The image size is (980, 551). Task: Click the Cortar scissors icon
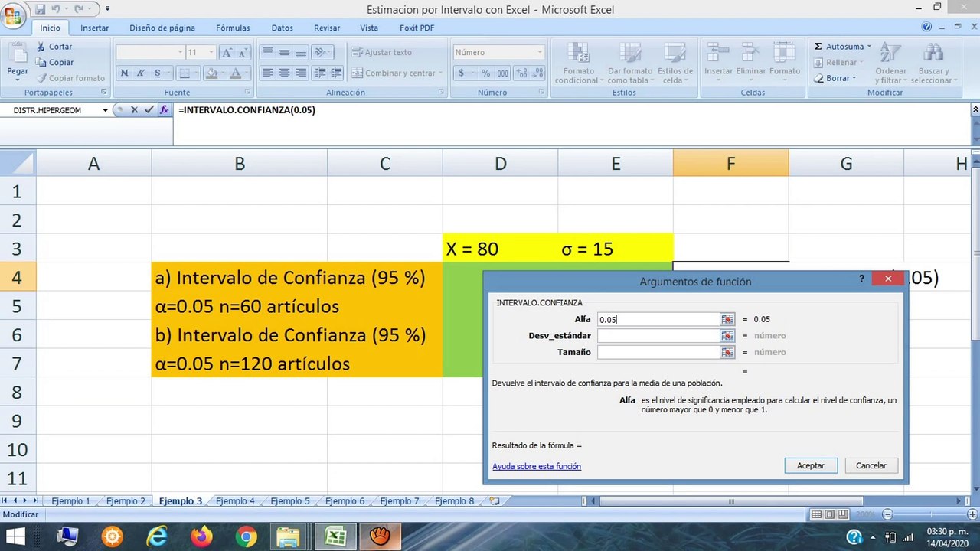click(x=41, y=47)
